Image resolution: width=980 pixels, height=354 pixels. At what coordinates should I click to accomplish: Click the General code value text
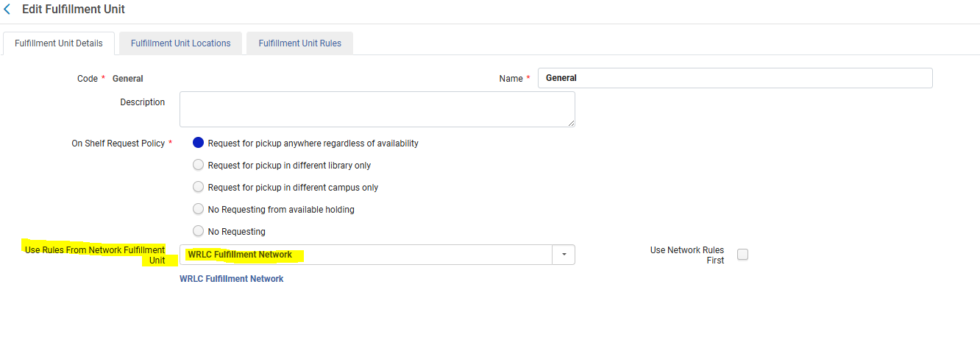pyautogui.click(x=128, y=79)
